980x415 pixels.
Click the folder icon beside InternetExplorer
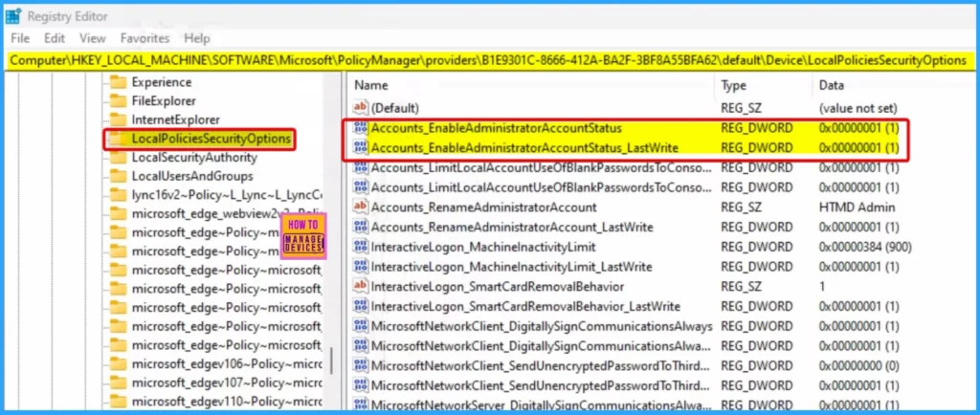118,120
